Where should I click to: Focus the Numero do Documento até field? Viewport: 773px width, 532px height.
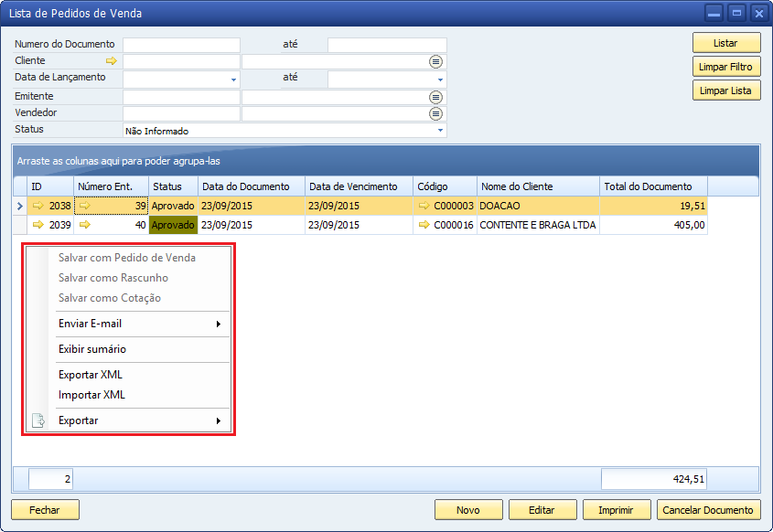(387, 45)
